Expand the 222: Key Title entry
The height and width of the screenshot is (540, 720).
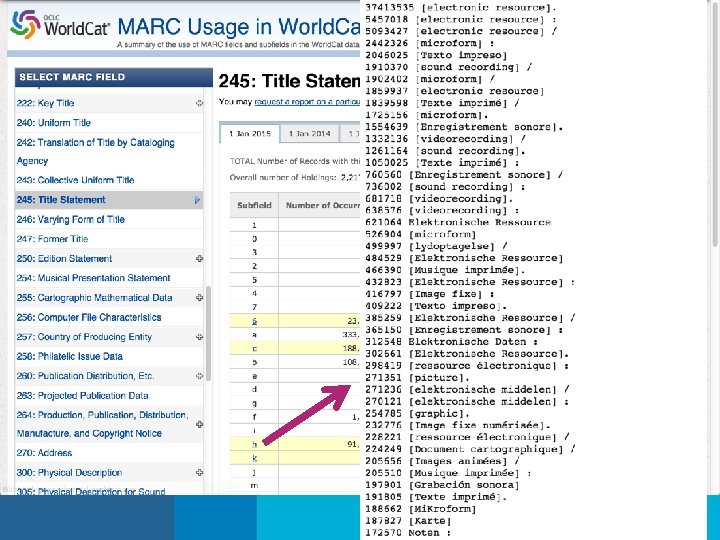pyautogui.click(x=199, y=103)
